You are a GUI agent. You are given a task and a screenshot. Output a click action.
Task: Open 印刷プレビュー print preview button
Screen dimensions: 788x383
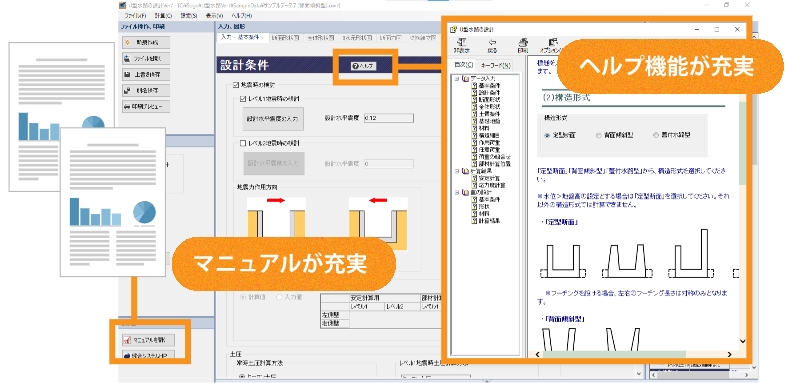pos(146,107)
